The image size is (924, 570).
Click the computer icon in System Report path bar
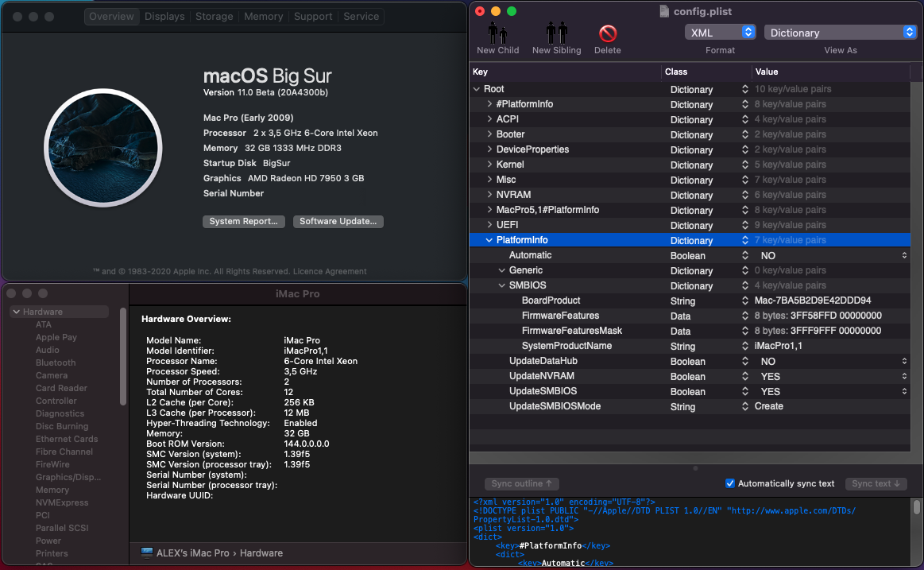click(x=147, y=553)
